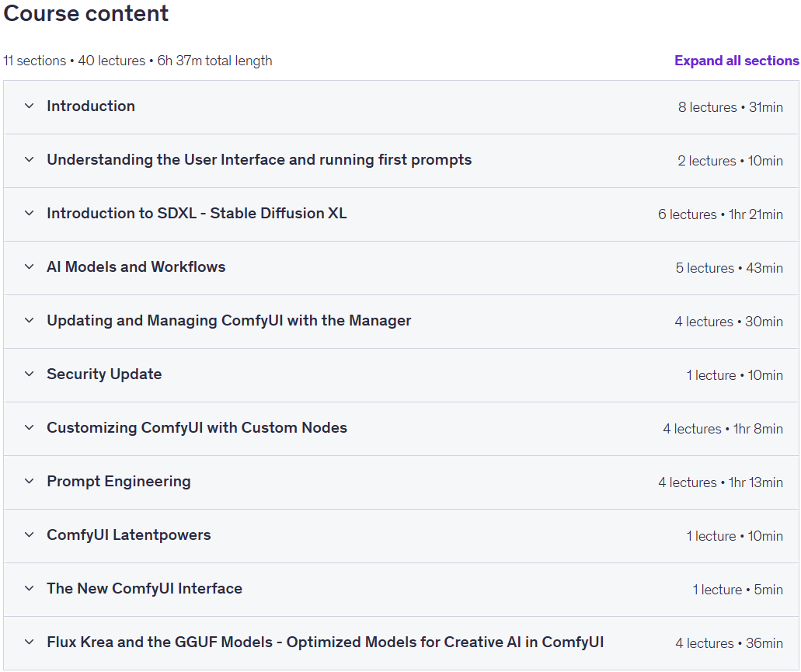Expand the Prompt Engineering chevron
Screen dimensions: 801x672
(29, 482)
